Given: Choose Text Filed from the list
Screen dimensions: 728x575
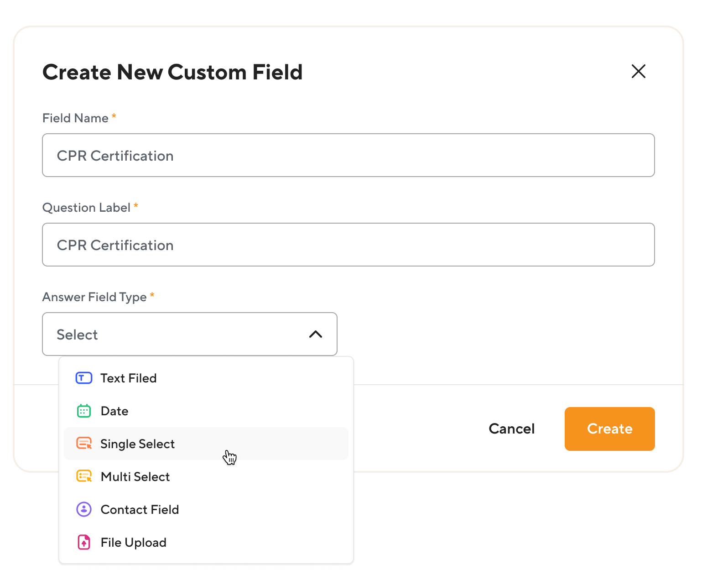Looking at the screenshot, I should 129,378.
